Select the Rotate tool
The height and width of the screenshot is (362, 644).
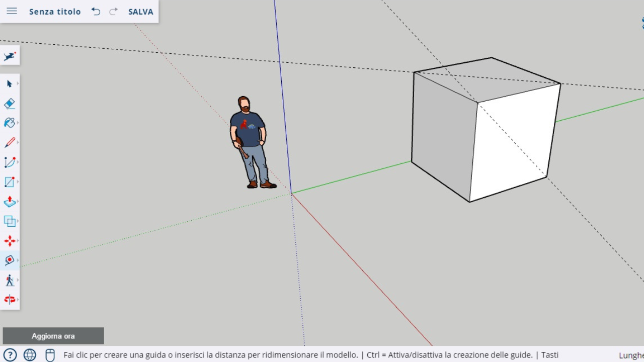(9, 300)
